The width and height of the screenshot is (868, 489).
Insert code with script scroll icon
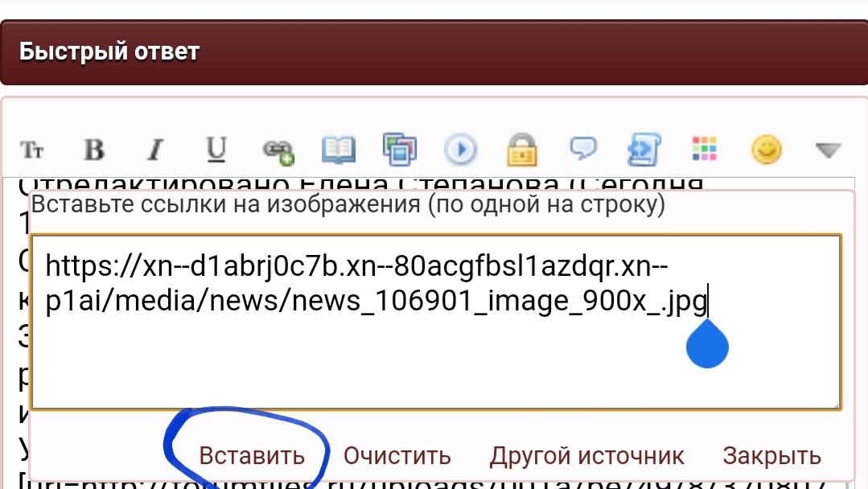[x=644, y=150]
